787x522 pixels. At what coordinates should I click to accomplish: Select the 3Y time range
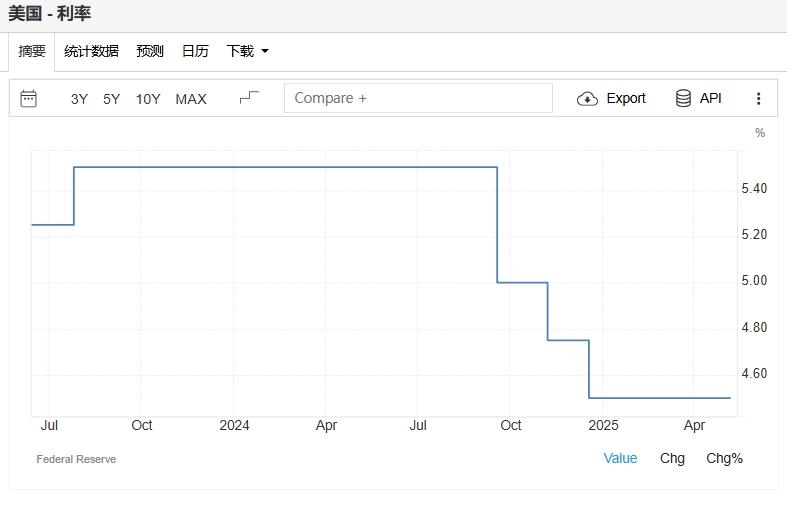[79, 98]
